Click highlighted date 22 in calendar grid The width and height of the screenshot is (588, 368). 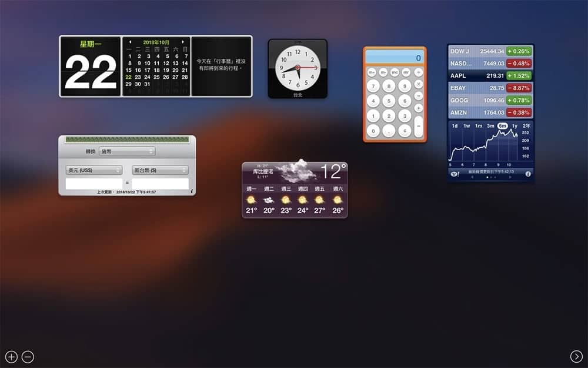[x=129, y=77]
